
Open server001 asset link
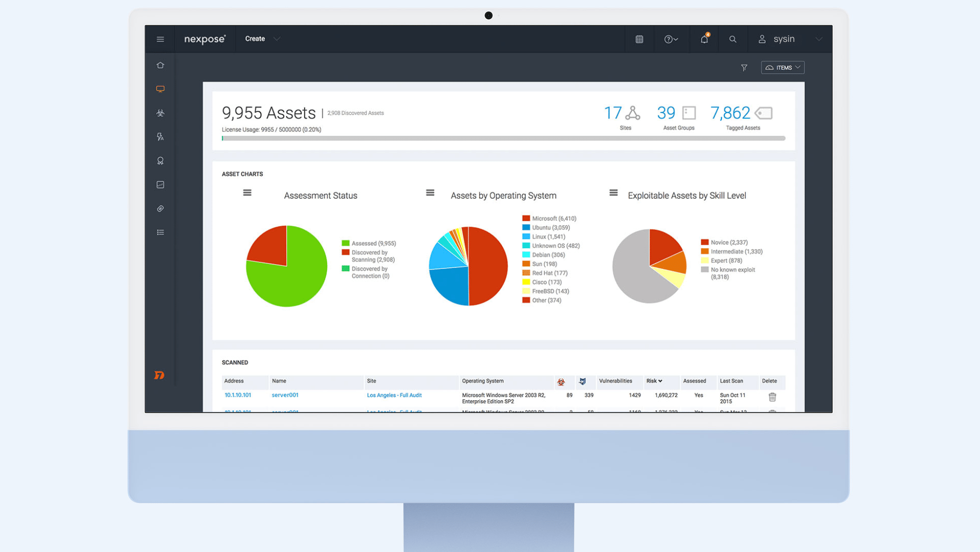285,395
